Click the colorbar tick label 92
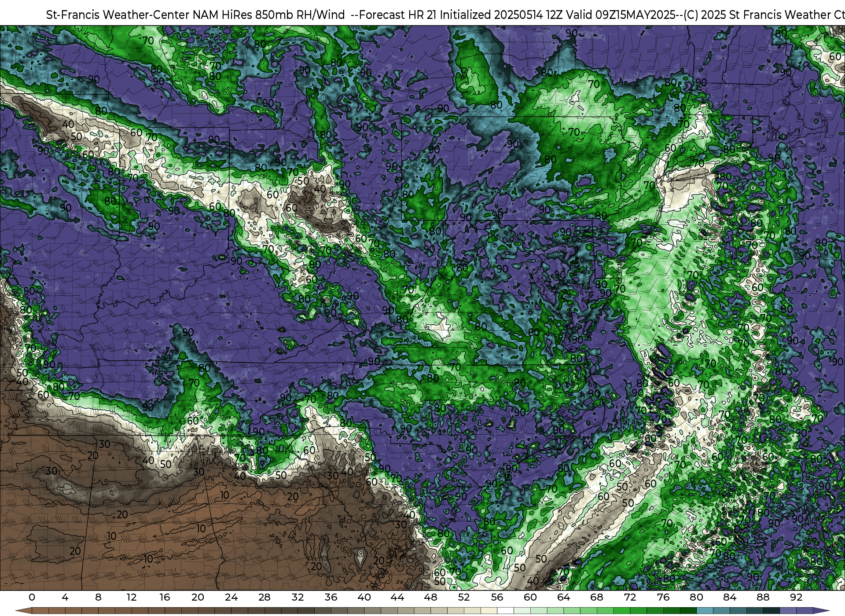 tap(796, 597)
